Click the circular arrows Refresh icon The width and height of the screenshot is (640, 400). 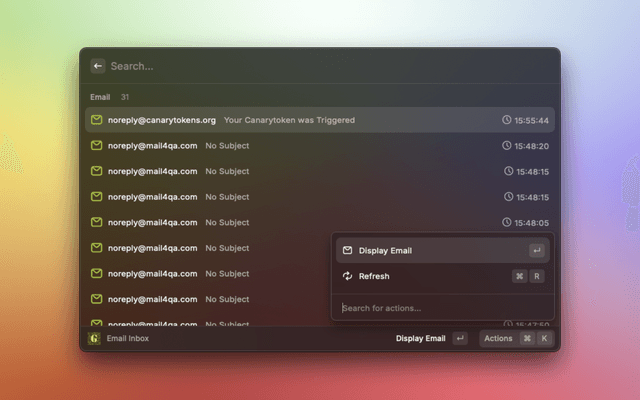click(347, 276)
